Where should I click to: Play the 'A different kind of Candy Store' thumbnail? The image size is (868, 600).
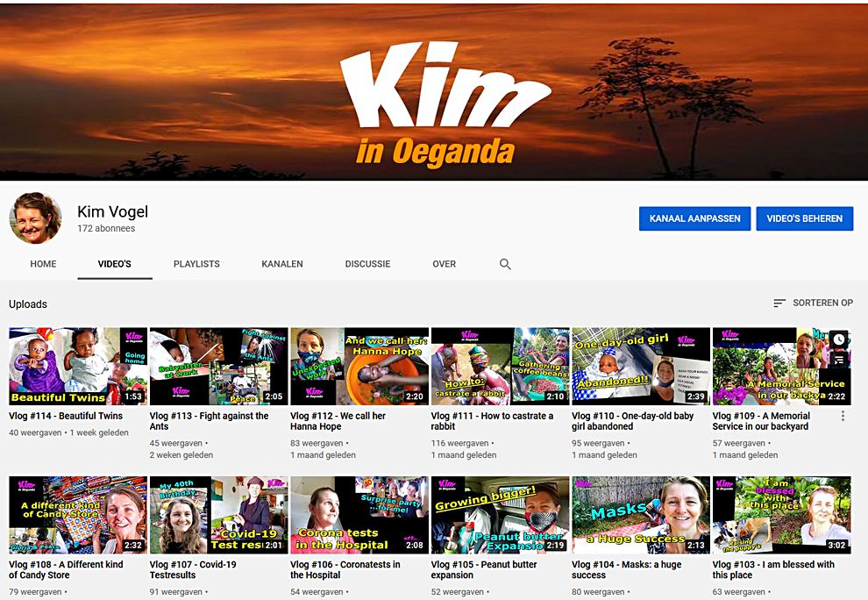78,515
